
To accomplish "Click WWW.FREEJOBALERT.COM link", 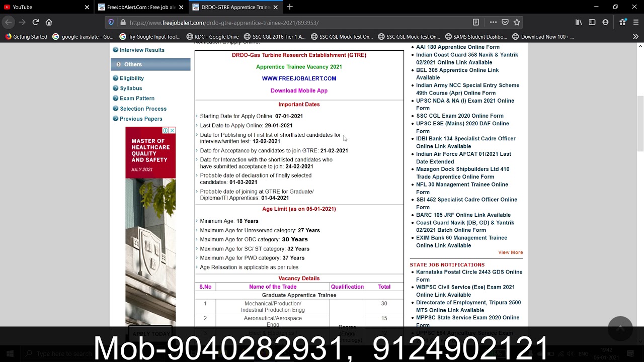I will click(299, 78).
